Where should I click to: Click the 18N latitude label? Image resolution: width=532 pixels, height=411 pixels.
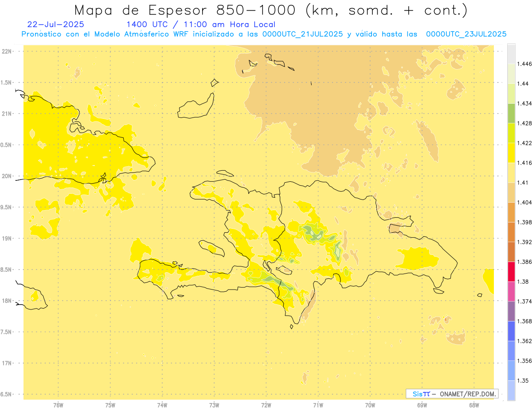(x=7, y=301)
